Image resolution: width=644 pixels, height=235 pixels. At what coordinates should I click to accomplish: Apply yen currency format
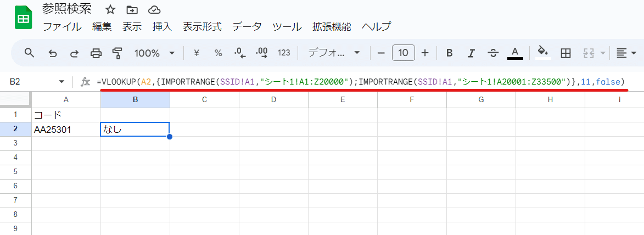click(197, 53)
